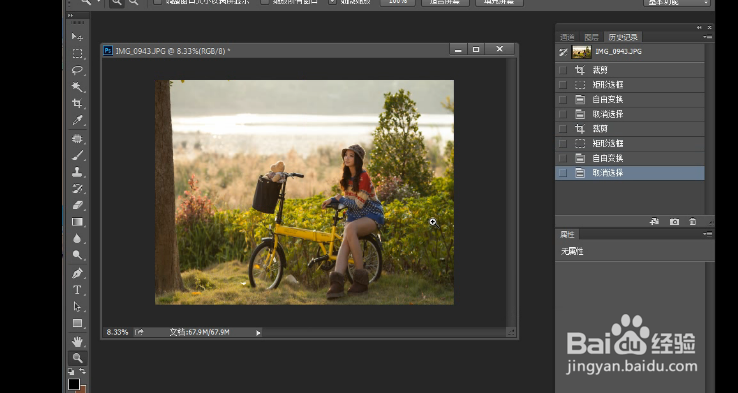738x393 pixels.
Task: Set history brush source on IMG_0943.JPG snapshot
Action: click(563, 52)
